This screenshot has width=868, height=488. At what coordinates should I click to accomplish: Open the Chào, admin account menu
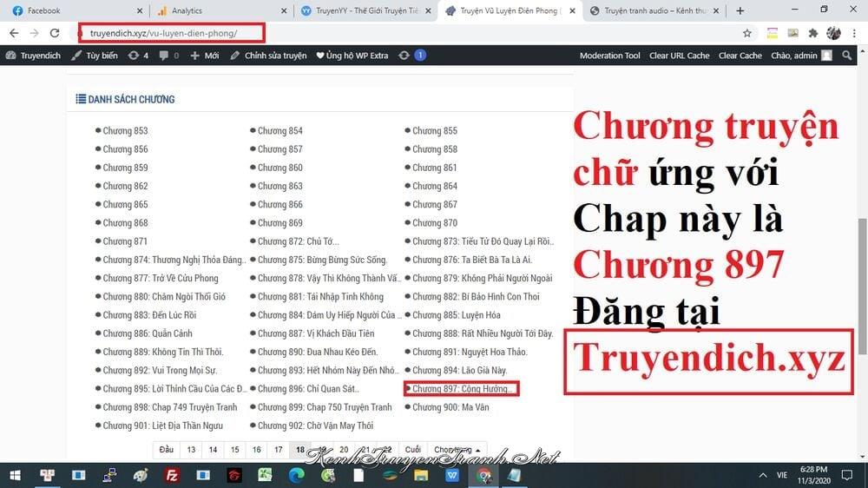click(x=801, y=56)
